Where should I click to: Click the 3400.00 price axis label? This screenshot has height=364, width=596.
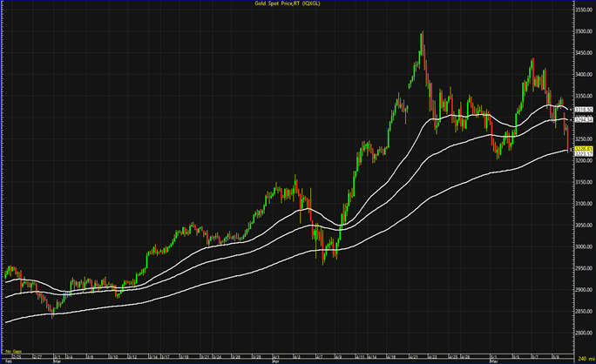[583, 74]
